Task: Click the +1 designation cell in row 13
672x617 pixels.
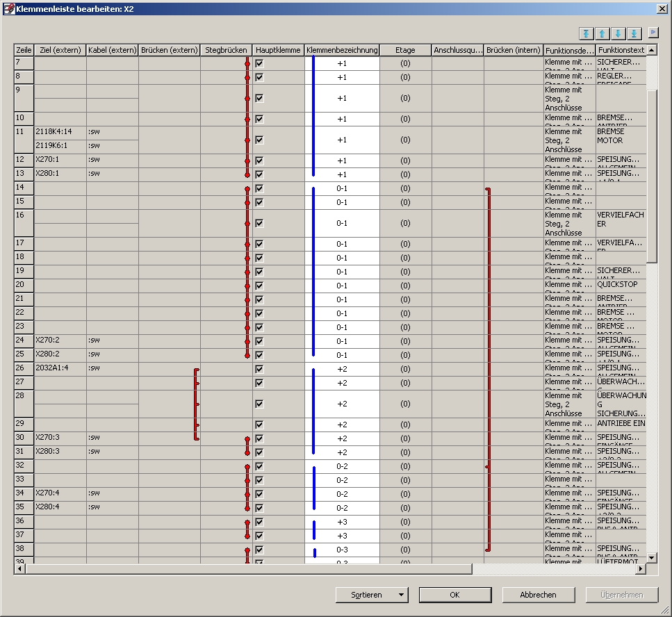Action: click(x=342, y=174)
